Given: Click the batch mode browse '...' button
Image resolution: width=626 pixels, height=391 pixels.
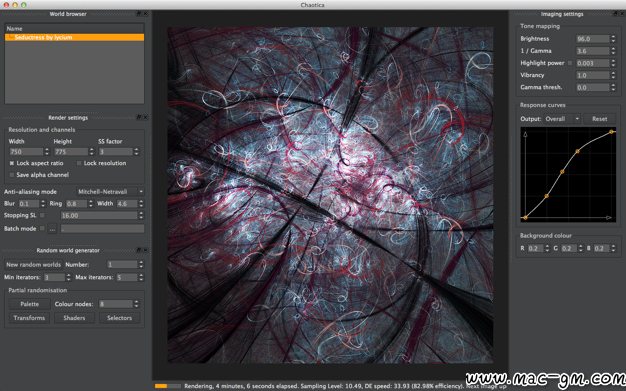Looking at the screenshot, I should click(x=52, y=229).
